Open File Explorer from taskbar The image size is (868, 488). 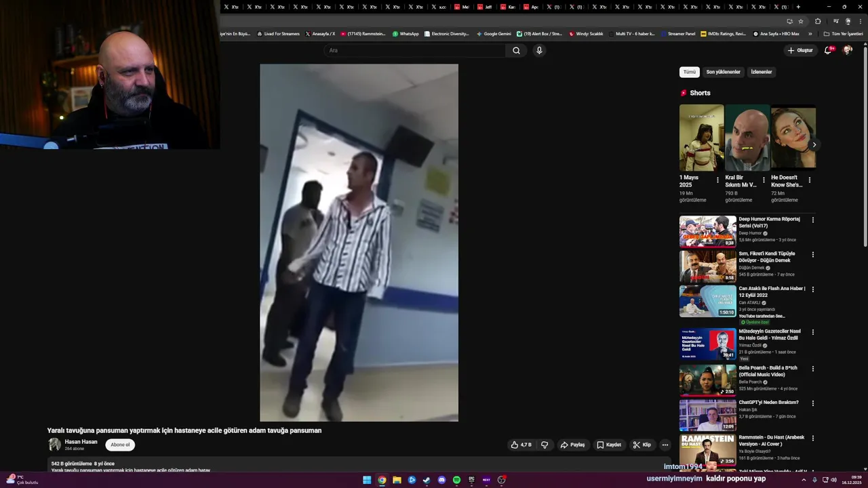point(397,480)
